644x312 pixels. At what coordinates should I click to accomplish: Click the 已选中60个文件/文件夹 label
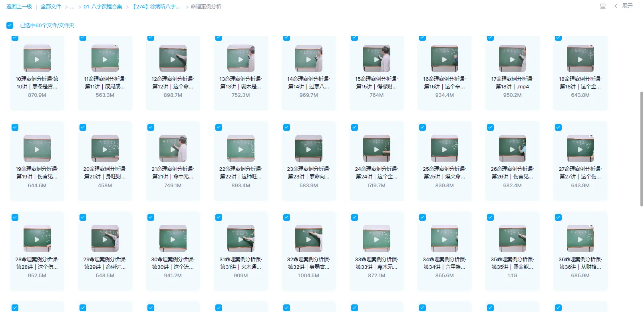(x=47, y=25)
